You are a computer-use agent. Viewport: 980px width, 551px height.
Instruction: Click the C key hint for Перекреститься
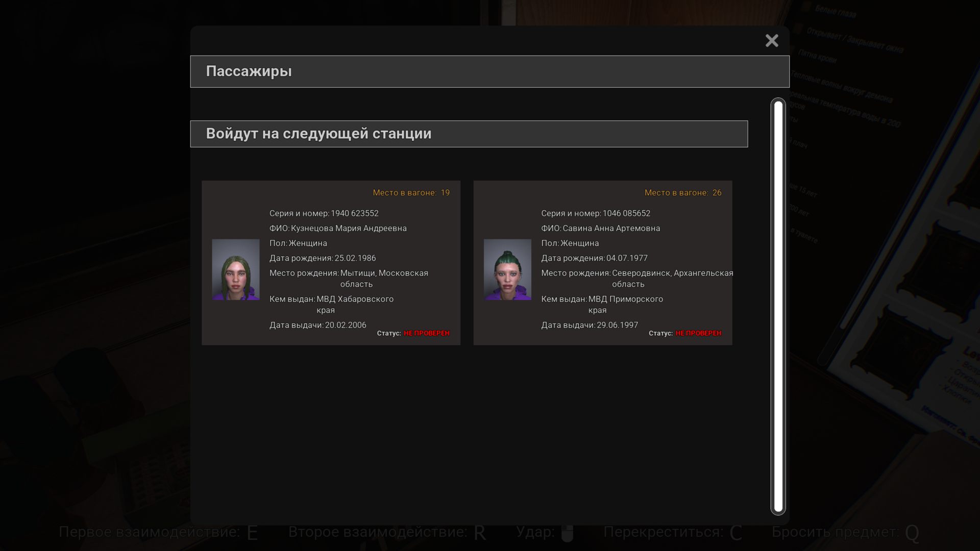click(x=736, y=533)
